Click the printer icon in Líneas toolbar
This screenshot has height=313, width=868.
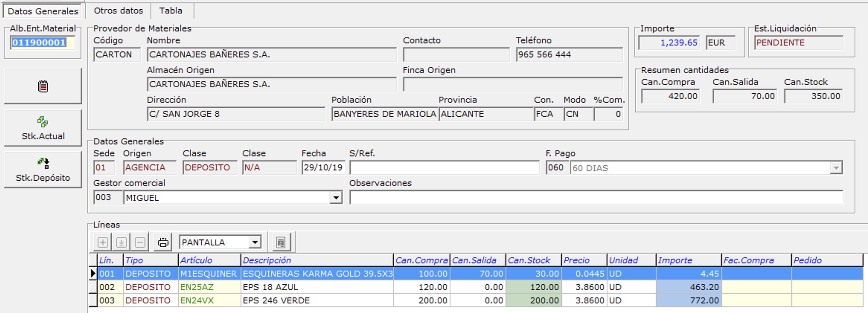[163, 242]
